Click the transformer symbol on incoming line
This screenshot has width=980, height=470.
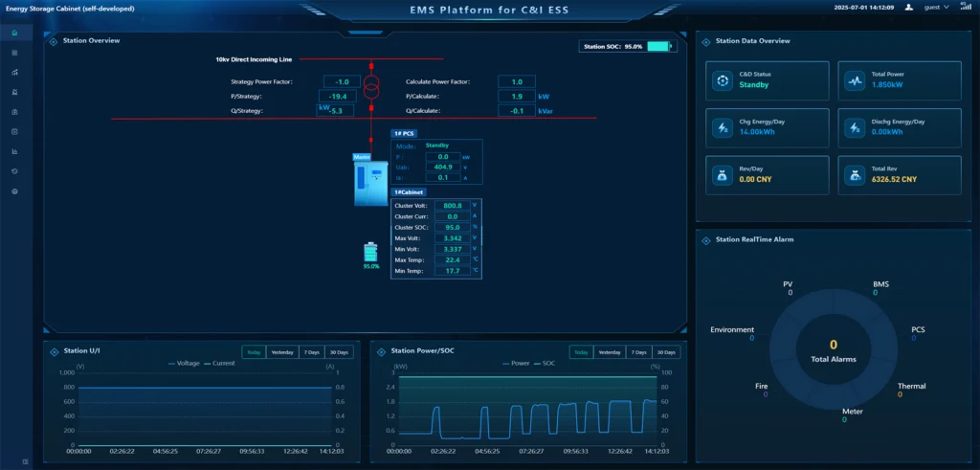coord(370,87)
